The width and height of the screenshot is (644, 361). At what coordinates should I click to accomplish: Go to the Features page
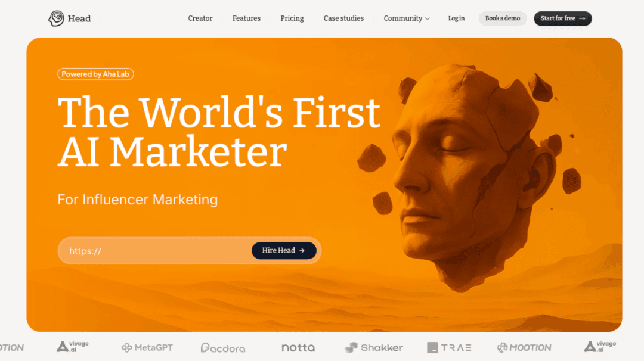pyautogui.click(x=246, y=18)
